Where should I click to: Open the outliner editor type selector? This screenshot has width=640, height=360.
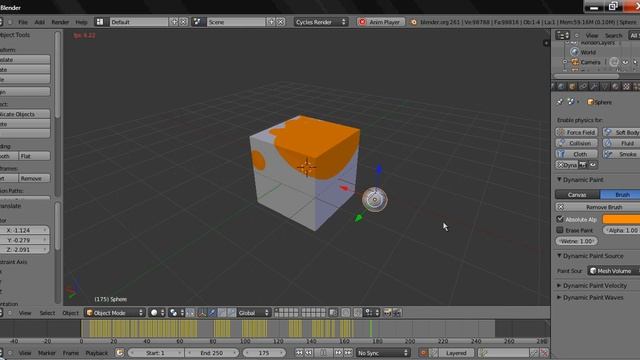pos(562,36)
